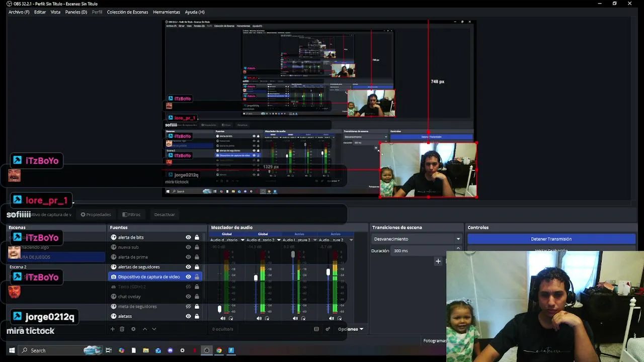Open advanced audio properties gears icon

(328, 329)
